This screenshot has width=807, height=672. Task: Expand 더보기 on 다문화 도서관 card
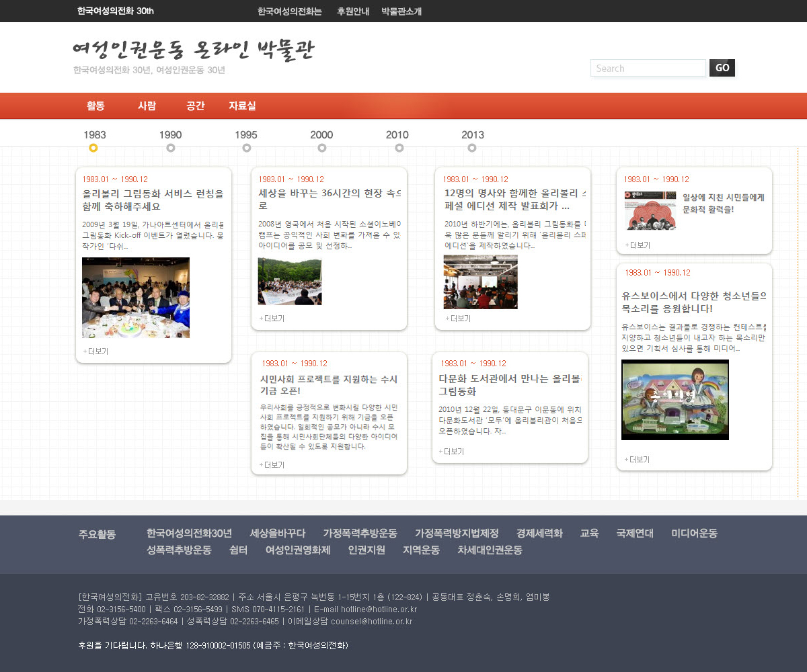[x=451, y=452]
